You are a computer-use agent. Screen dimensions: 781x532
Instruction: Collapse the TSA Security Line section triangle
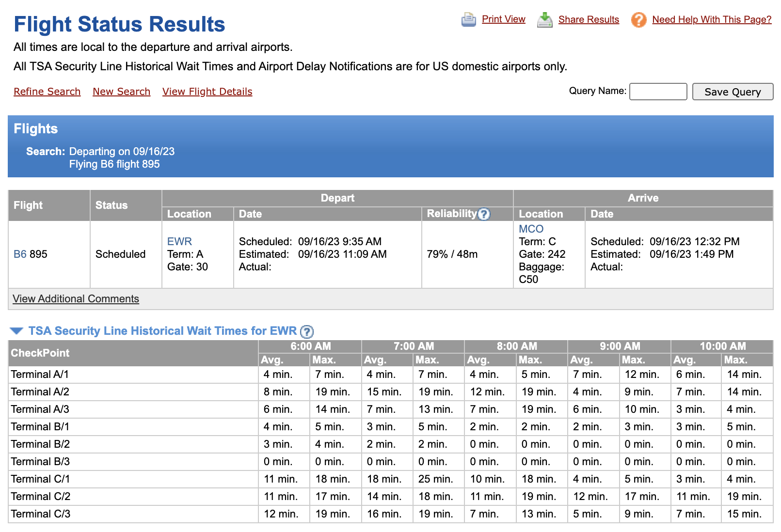point(16,331)
